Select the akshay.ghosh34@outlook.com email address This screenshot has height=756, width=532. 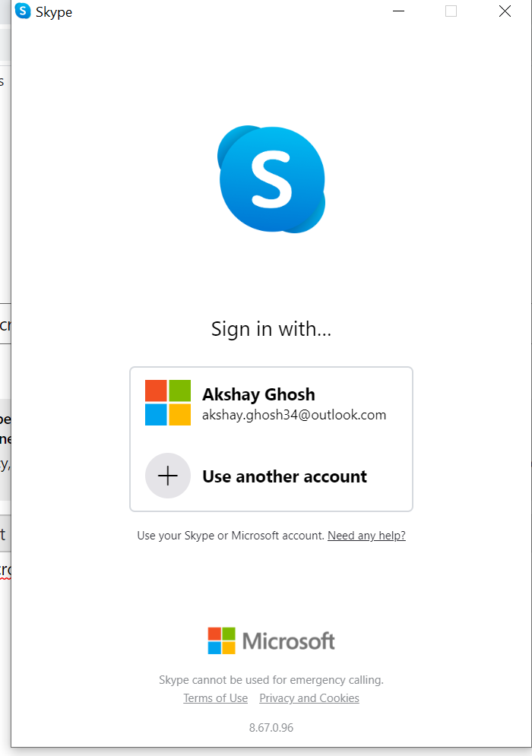(293, 415)
